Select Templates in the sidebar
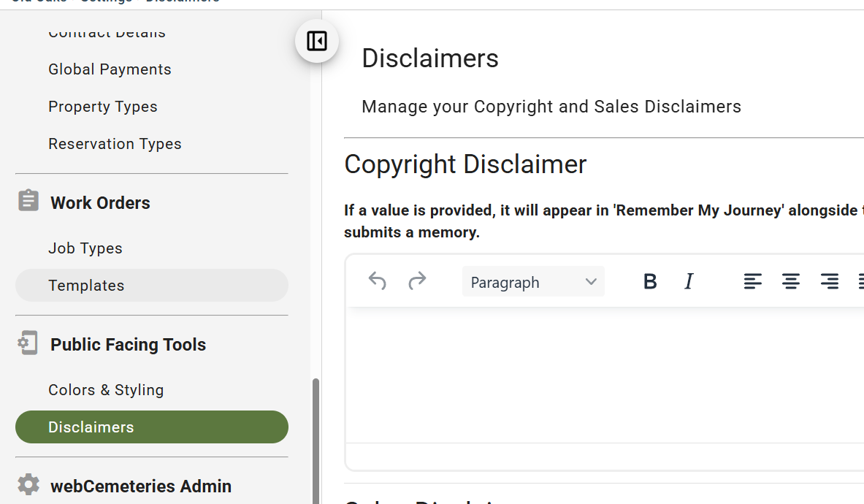Image resolution: width=864 pixels, height=504 pixels. click(151, 286)
